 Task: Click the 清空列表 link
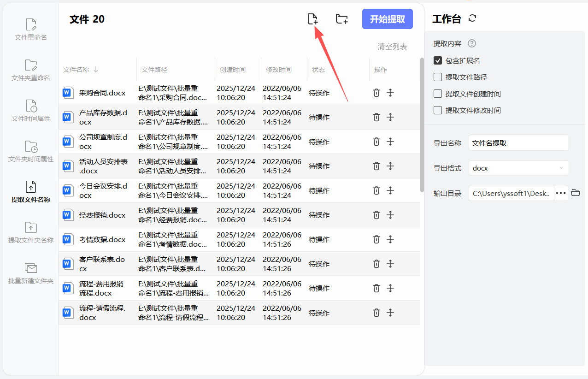tap(392, 47)
